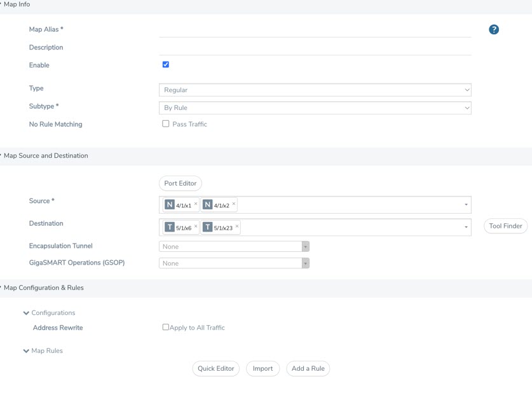Screen dimensions: 532x395
Task: Open the Type dropdown showing Regular
Action: click(315, 90)
